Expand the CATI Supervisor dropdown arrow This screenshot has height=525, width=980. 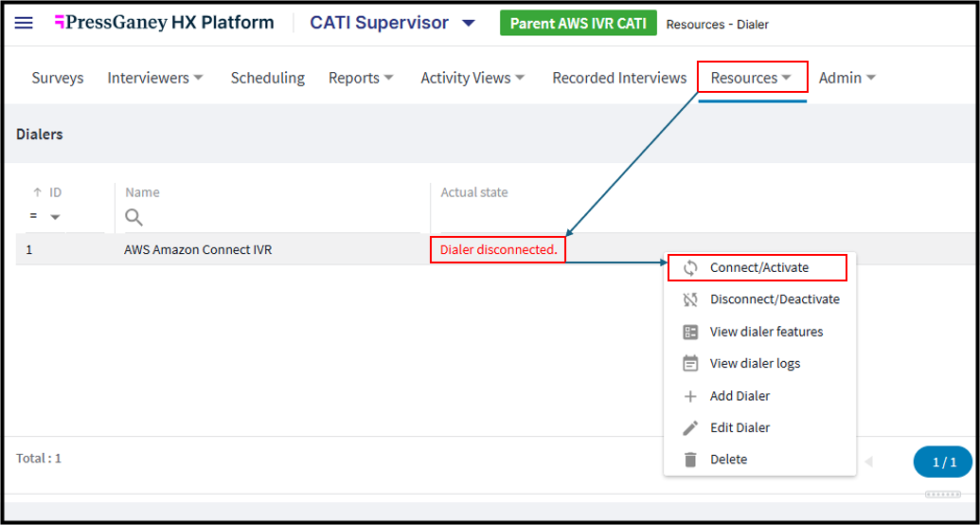click(469, 24)
